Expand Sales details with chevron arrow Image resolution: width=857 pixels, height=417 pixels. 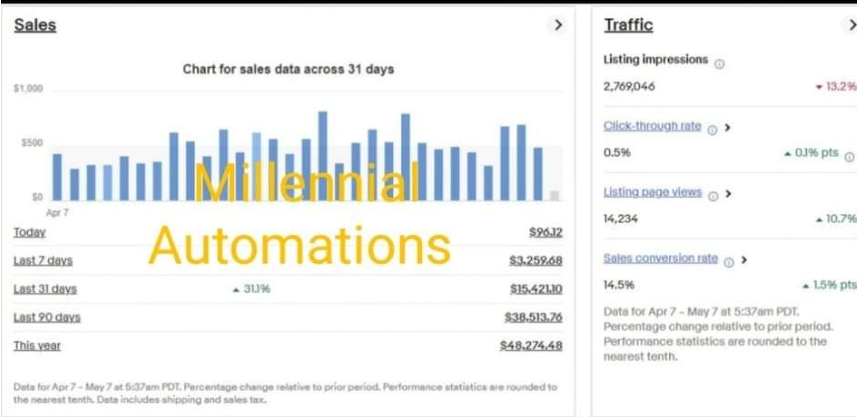[x=558, y=25]
